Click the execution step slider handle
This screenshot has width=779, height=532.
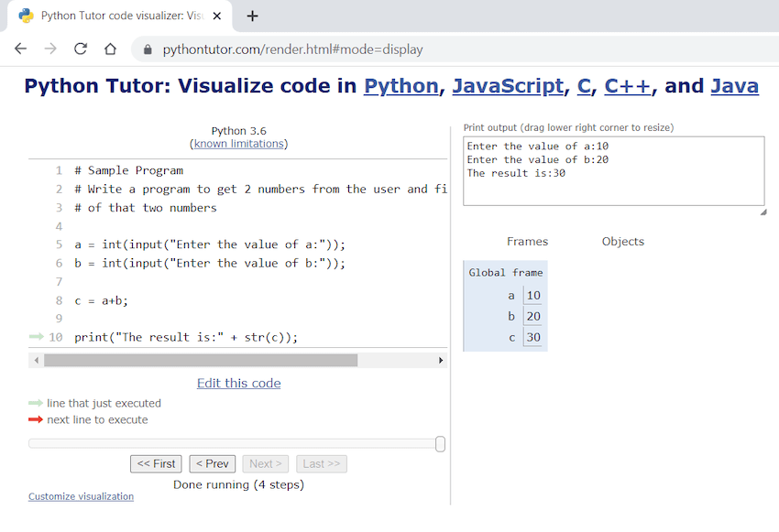pyautogui.click(x=440, y=444)
